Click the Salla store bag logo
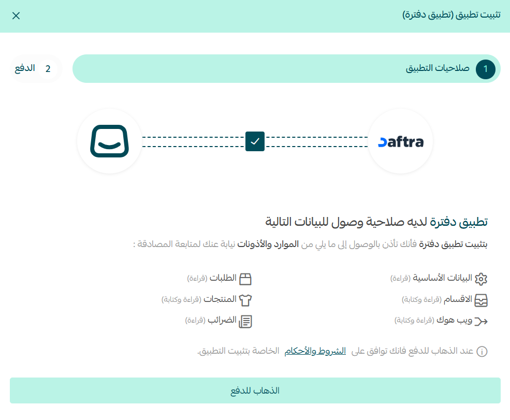The width and height of the screenshot is (510, 420). [110, 141]
